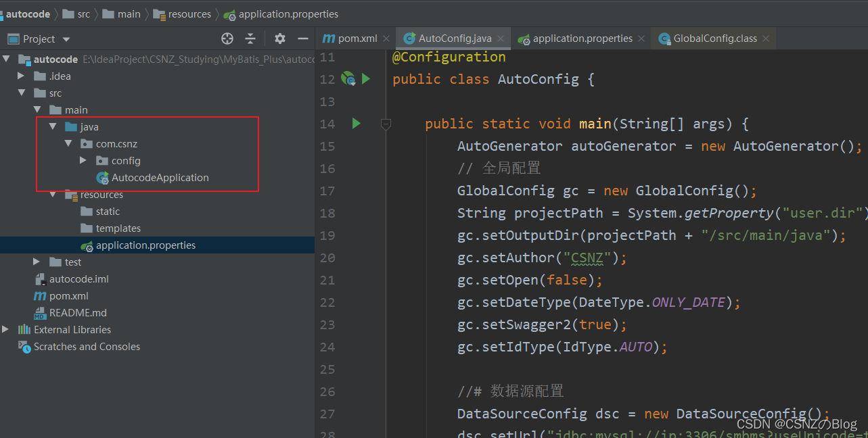This screenshot has height=438, width=868.
Task: Click the config package icon
Action: pos(102,161)
